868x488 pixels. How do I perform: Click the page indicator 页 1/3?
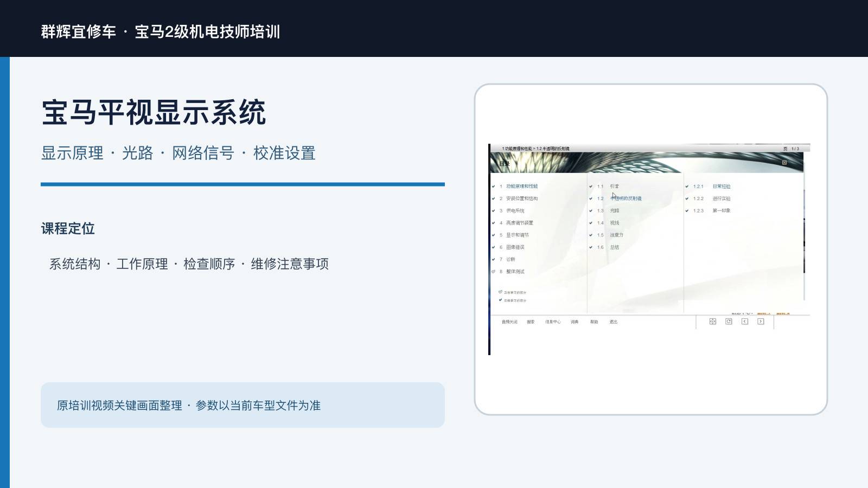click(791, 149)
